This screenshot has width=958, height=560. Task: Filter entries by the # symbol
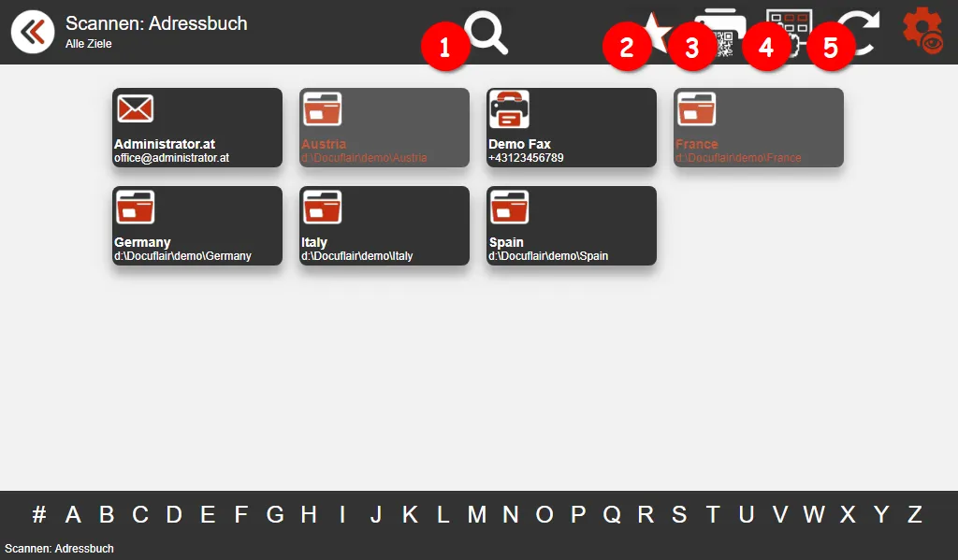click(x=39, y=514)
